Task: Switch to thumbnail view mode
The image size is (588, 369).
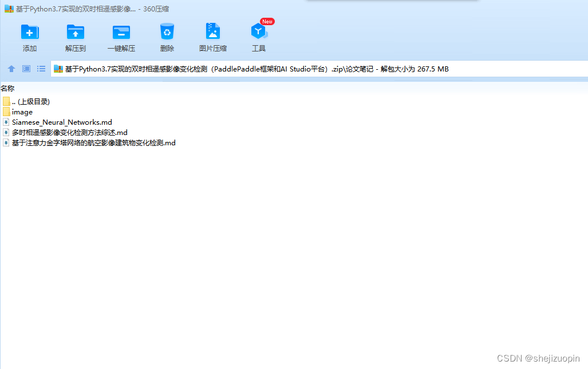Action: pyautogui.click(x=26, y=69)
